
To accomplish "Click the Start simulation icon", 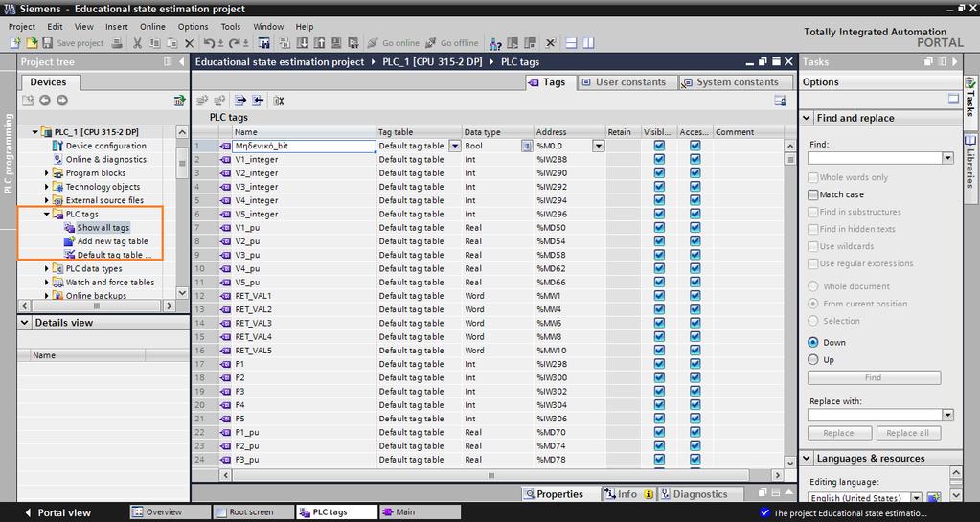I will coord(336,43).
